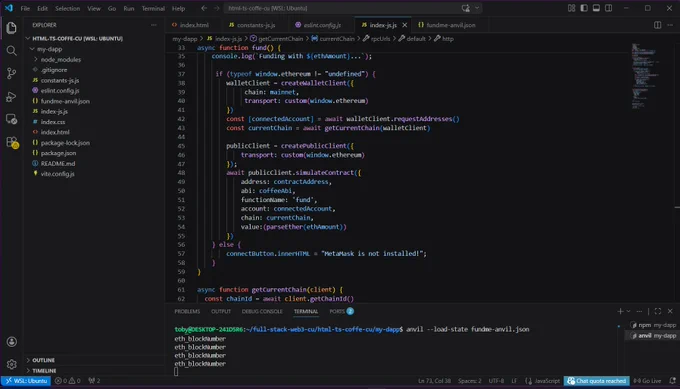Image resolution: width=680 pixels, height=389 pixels.
Task: Open the Manage gear icon
Action: click(12, 364)
